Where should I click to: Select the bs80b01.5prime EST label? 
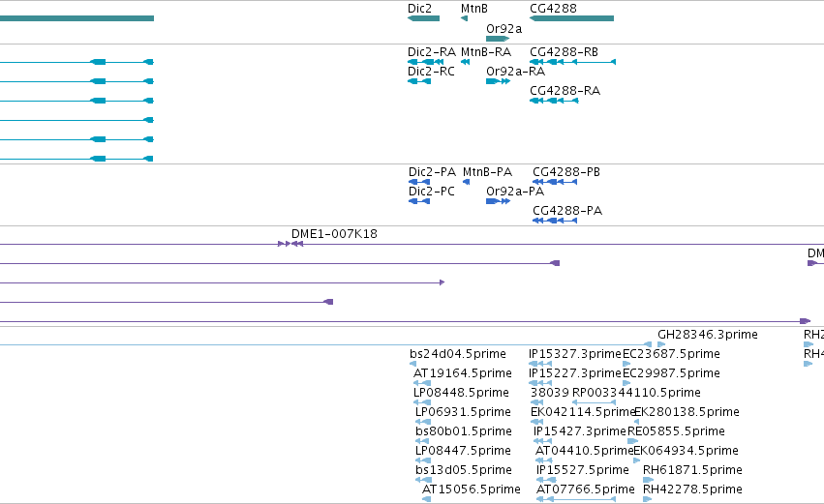464,431
